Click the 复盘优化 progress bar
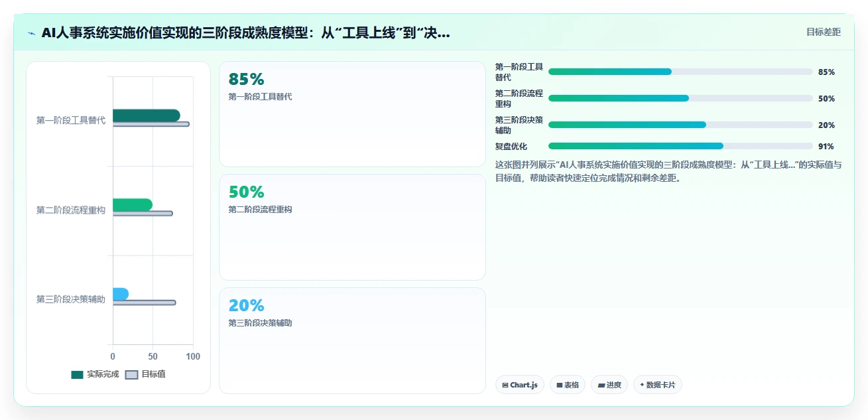This screenshot has height=420, width=868. [x=680, y=146]
